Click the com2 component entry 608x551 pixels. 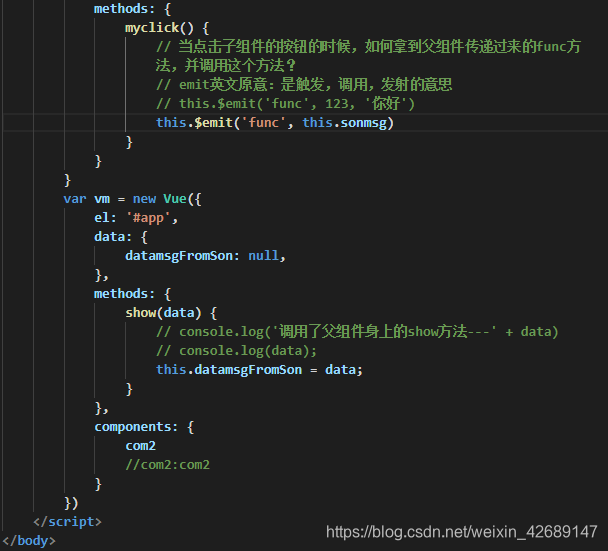[140, 446]
